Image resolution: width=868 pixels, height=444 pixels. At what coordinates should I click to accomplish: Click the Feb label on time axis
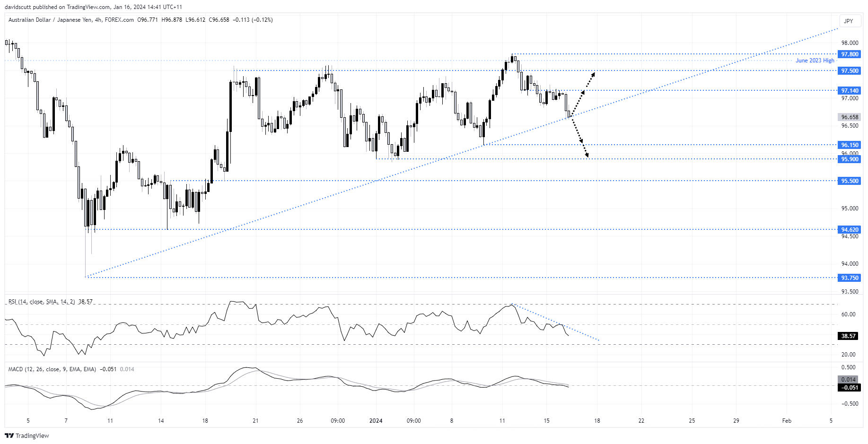click(787, 421)
